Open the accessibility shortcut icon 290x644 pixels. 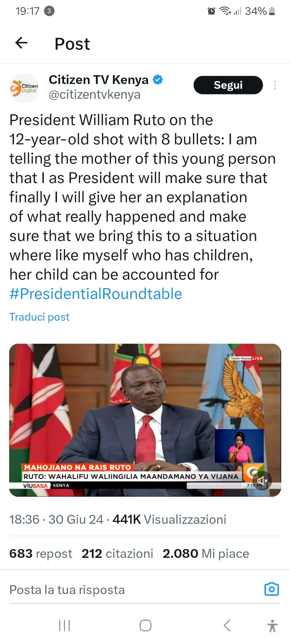point(272,626)
